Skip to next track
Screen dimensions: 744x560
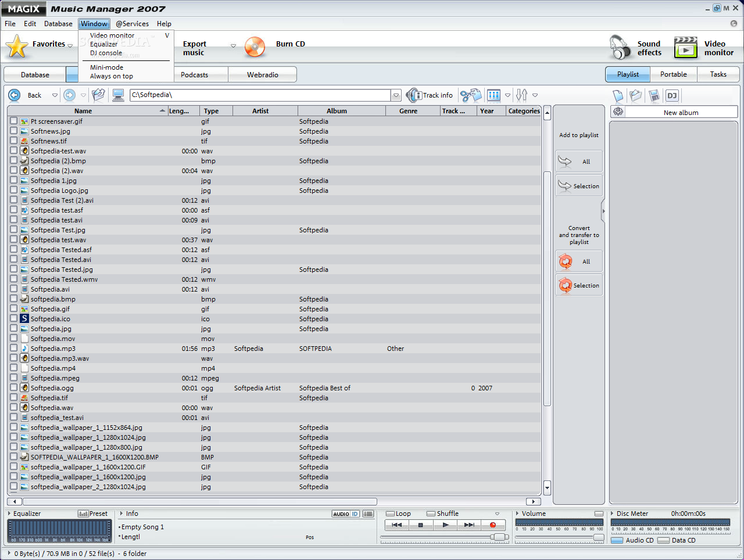pos(469,525)
